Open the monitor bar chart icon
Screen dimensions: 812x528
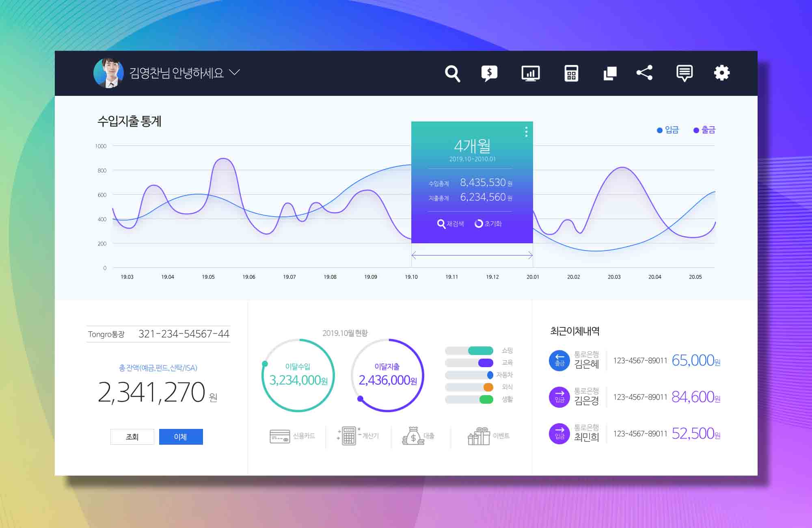click(530, 74)
